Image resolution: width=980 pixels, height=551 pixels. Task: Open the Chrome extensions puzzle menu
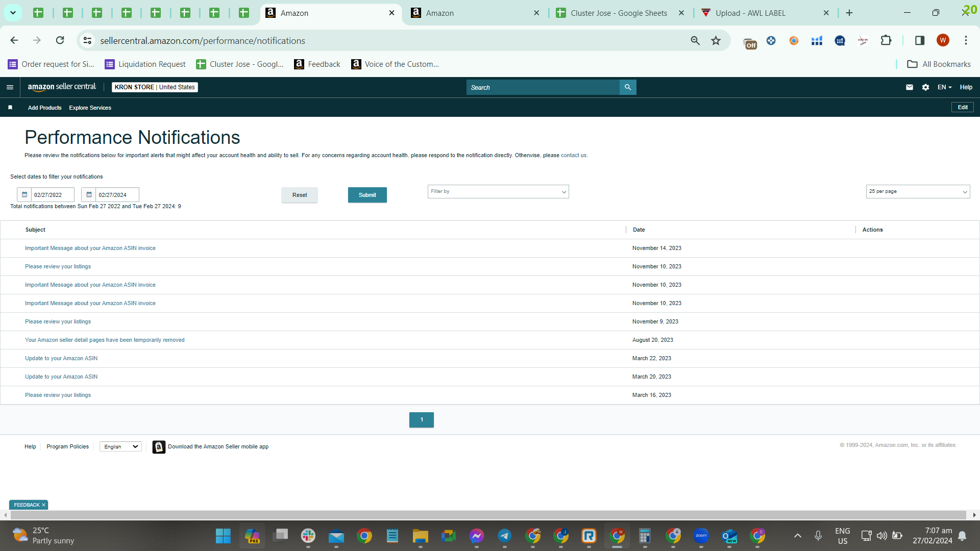[x=886, y=40]
